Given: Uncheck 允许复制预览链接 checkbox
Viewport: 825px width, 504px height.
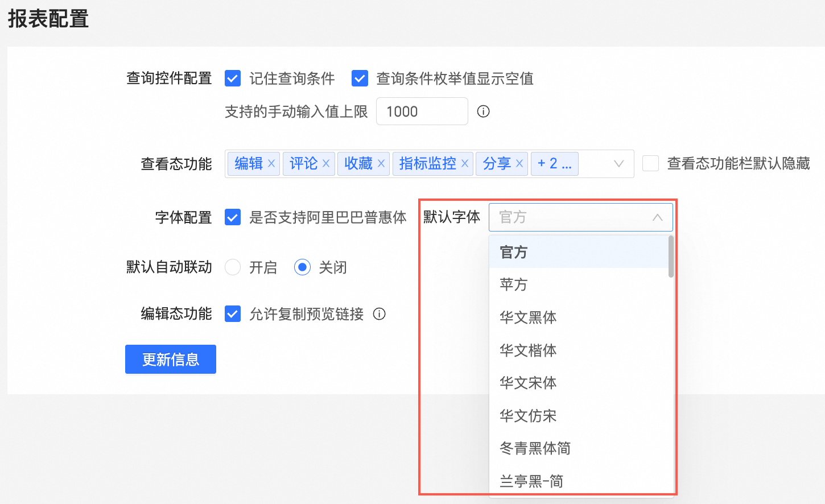Looking at the screenshot, I should 233,314.
